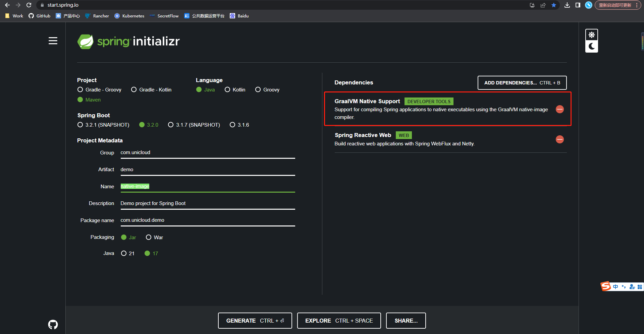Image resolution: width=644 pixels, height=334 pixels.
Task: Remove GraalVM Native Support dependency
Action: tap(560, 109)
